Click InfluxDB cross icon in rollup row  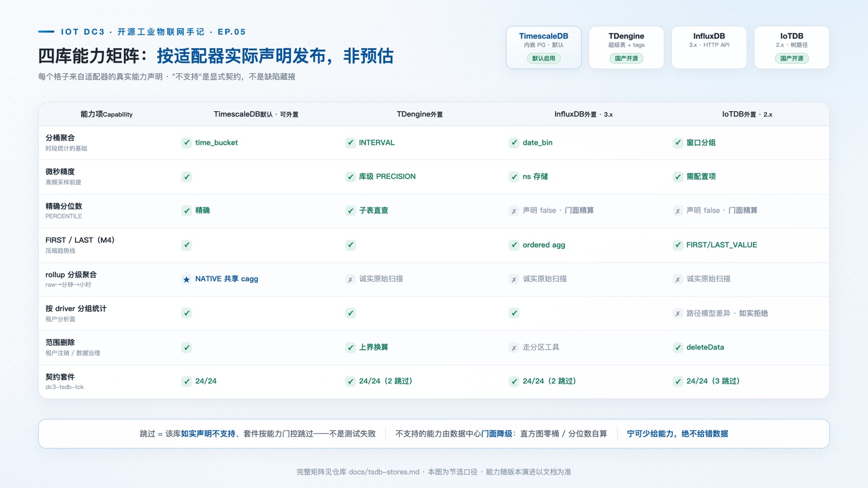coord(514,279)
